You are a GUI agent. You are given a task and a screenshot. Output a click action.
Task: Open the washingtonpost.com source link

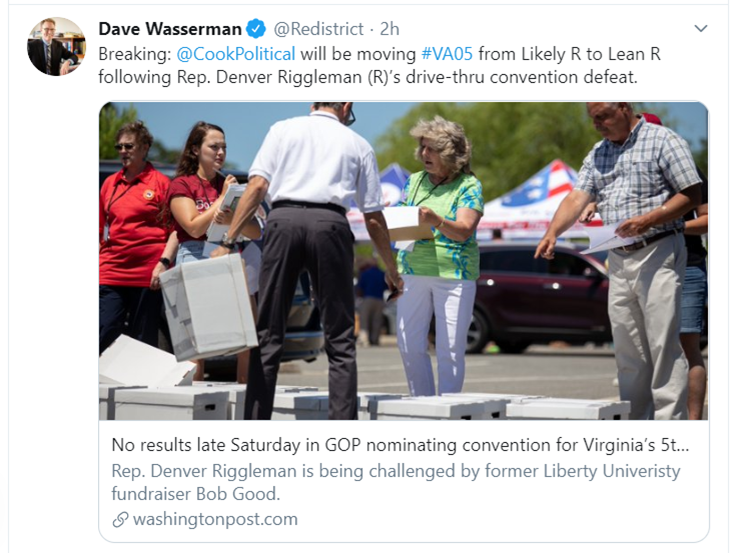click(x=215, y=519)
